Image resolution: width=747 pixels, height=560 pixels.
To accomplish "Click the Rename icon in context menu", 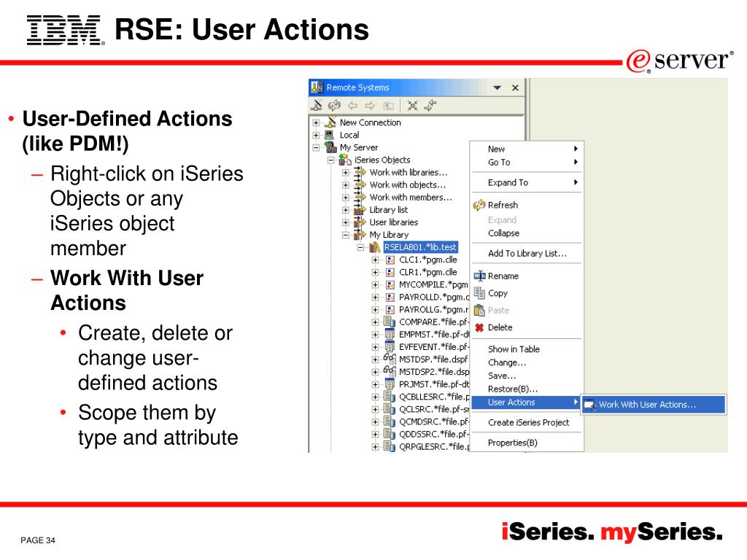I will [480, 276].
